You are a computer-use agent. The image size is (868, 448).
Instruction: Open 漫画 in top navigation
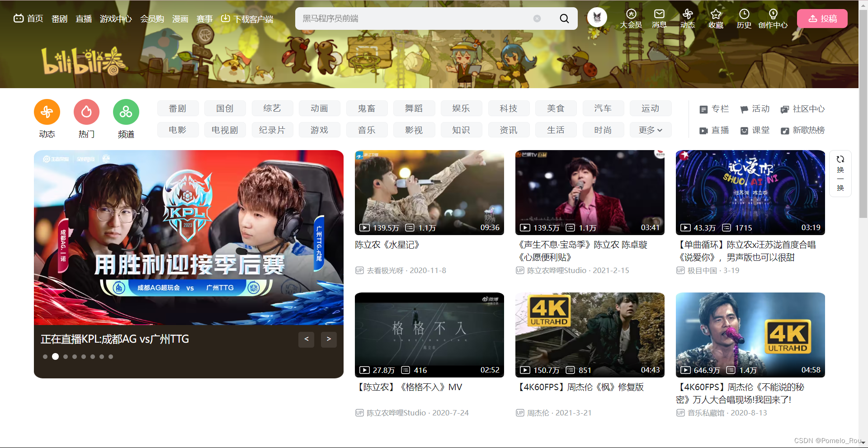pyautogui.click(x=180, y=19)
